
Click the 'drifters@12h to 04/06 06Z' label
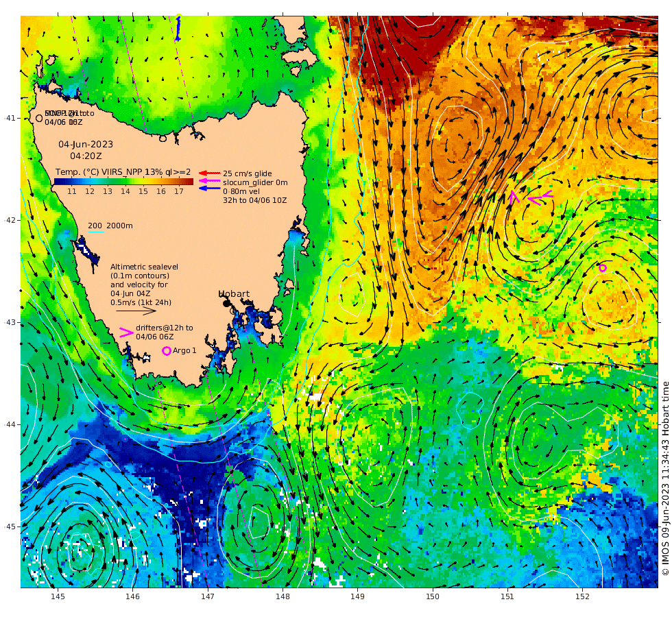[x=165, y=332]
